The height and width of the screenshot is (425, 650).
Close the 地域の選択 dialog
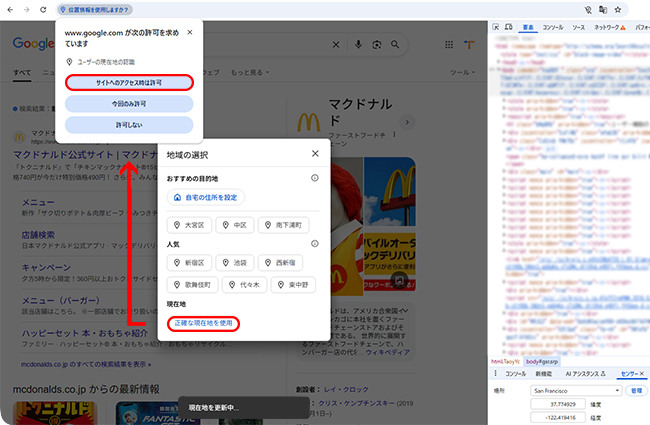pos(315,153)
